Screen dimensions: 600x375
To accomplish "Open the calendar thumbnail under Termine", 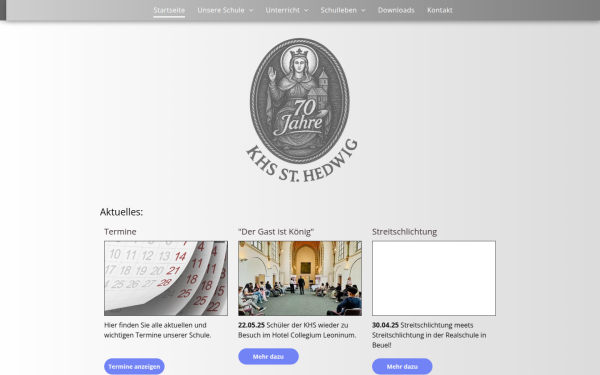I will (166, 278).
